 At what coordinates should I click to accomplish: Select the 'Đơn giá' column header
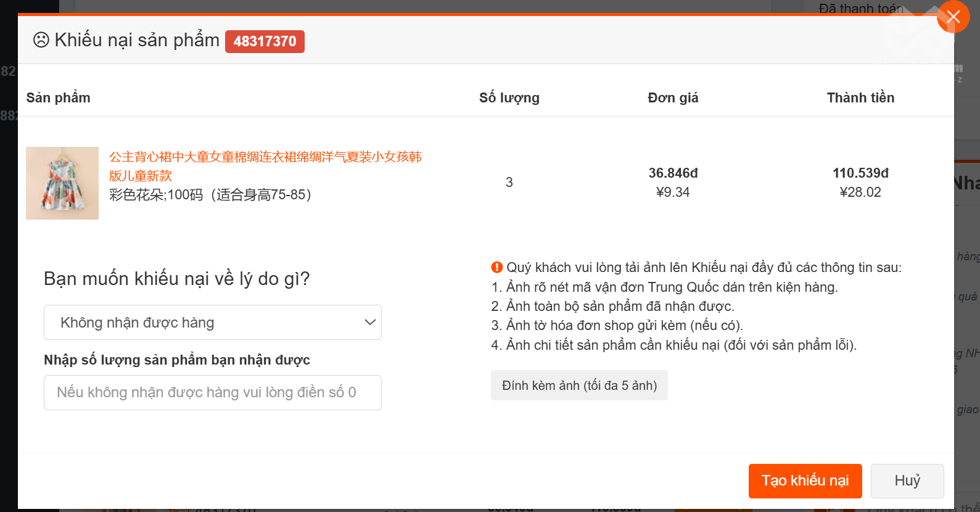(x=673, y=98)
